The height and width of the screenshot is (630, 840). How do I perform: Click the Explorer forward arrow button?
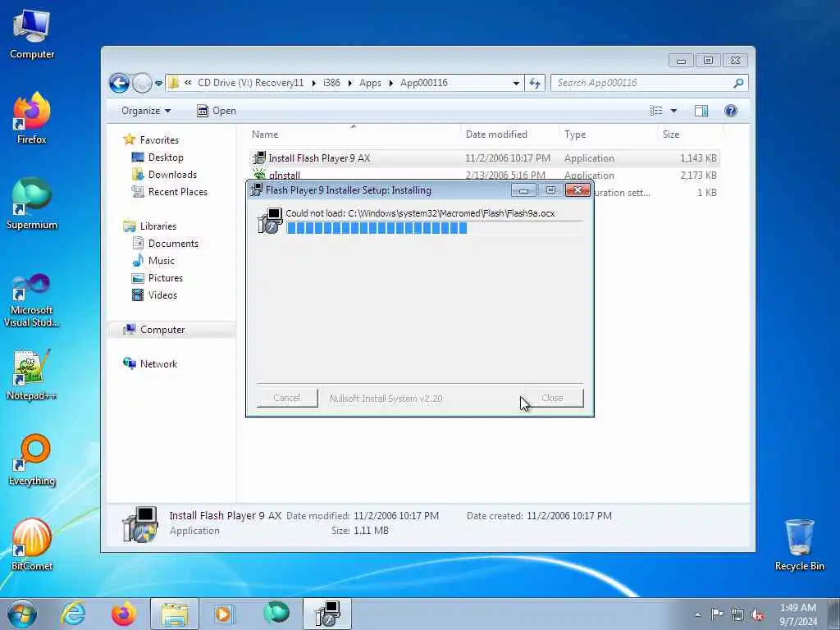coord(142,83)
